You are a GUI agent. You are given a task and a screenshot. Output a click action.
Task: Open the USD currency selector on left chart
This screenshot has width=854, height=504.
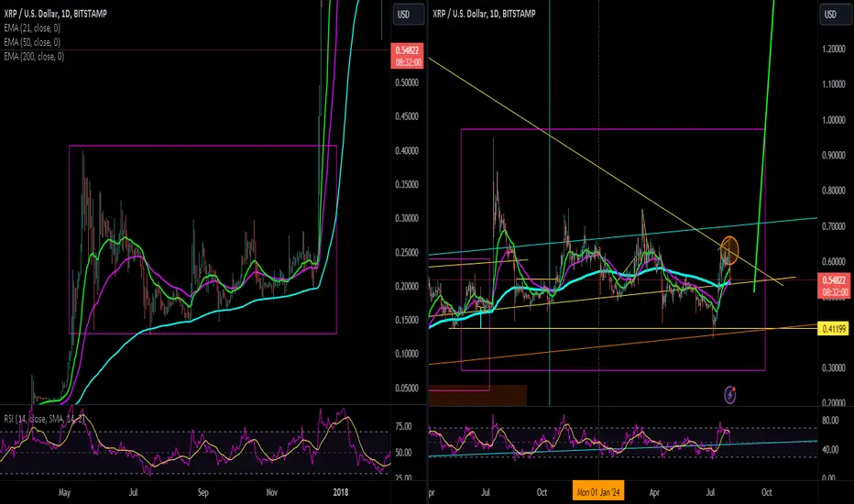tap(409, 15)
